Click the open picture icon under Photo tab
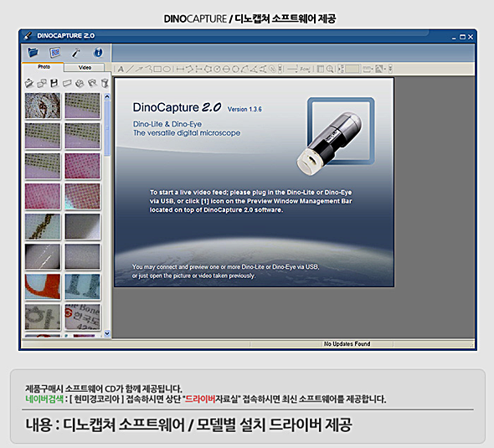This screenshot has width=494, height=448. [x=29, y=83]
